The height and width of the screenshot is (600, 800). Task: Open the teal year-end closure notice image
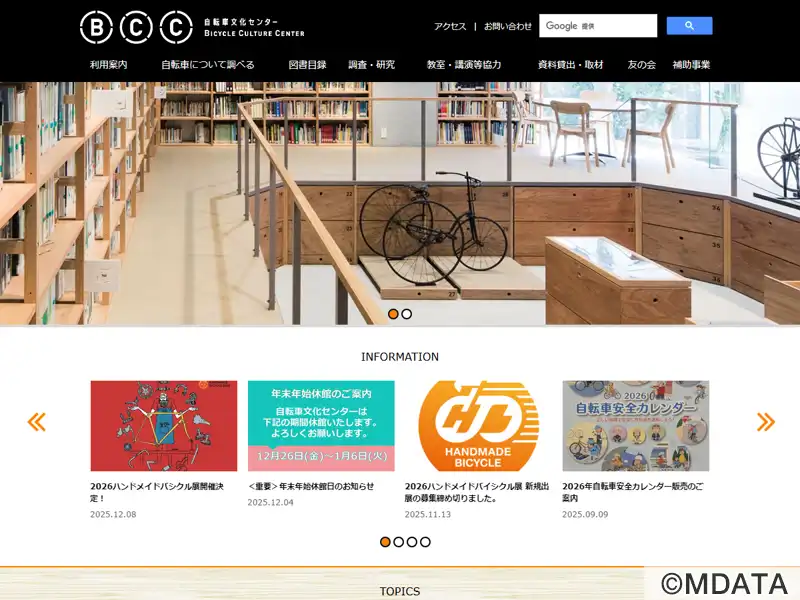click(x=321, y=426)
